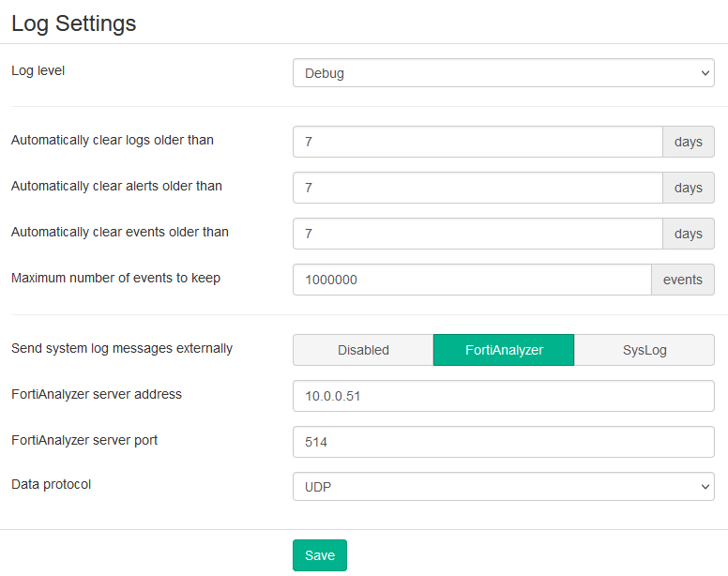Open the Log level dropdown

click(x=503, y=73)
